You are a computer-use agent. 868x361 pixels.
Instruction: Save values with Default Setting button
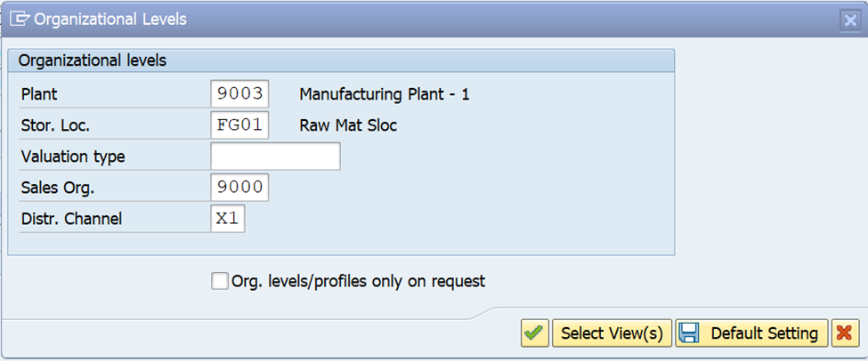(x=752, y=333)
